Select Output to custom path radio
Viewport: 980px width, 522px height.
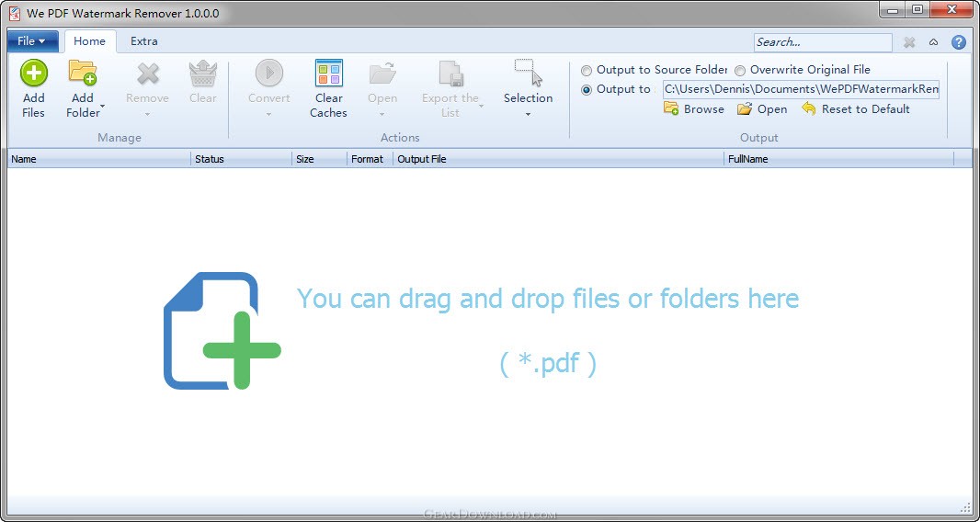click(587, 90)
